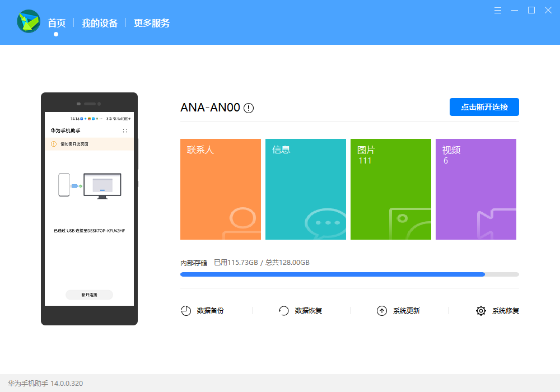Click the 系统更新 up-arrow icon
Screen dimensions: 560x392
coord(382,311)
